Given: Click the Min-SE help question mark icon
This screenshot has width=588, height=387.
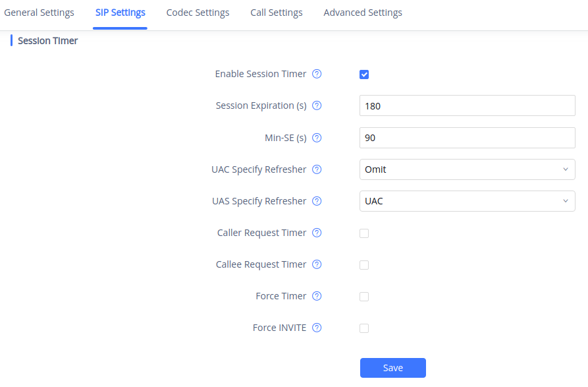Looking at the screenshot, I should pos(317,138).
